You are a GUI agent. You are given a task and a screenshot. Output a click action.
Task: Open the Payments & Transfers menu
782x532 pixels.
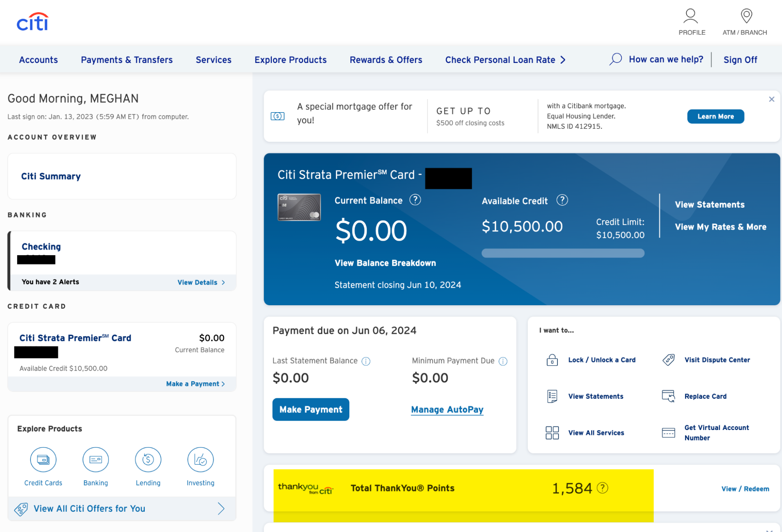(x=127, y=60)
